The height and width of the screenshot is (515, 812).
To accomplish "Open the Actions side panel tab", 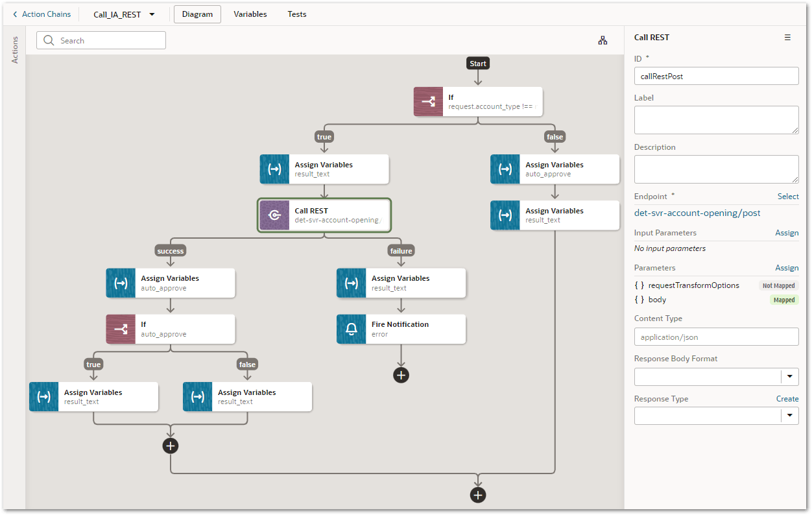I will [15, 49].
